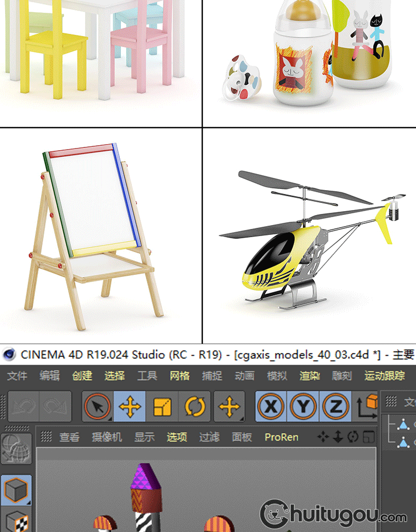
Task: Open the viewport 摄像机 menu
Action: click(106, 437)
